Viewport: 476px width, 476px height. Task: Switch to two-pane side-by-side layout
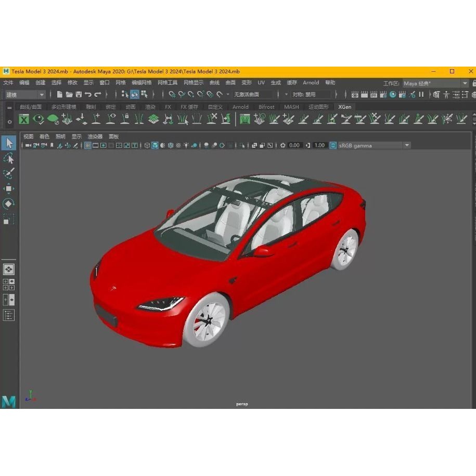click(x=9, y=300)
